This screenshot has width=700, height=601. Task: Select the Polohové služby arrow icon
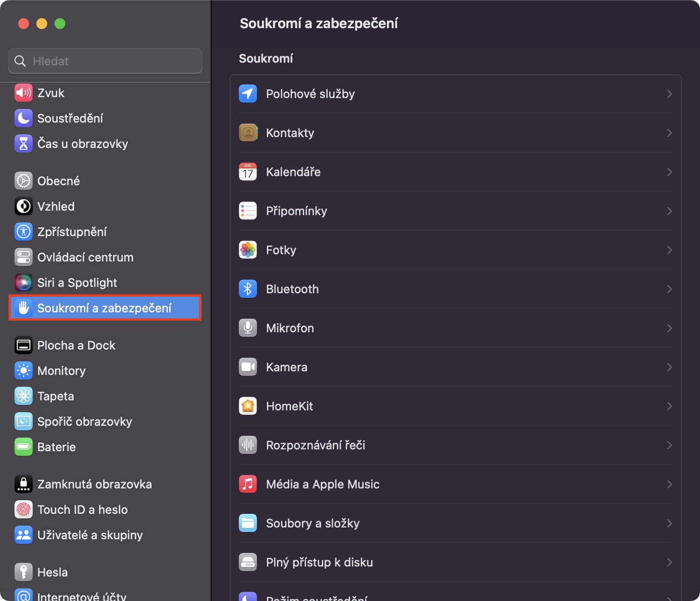pyautogui.click(x=248, y=94)
